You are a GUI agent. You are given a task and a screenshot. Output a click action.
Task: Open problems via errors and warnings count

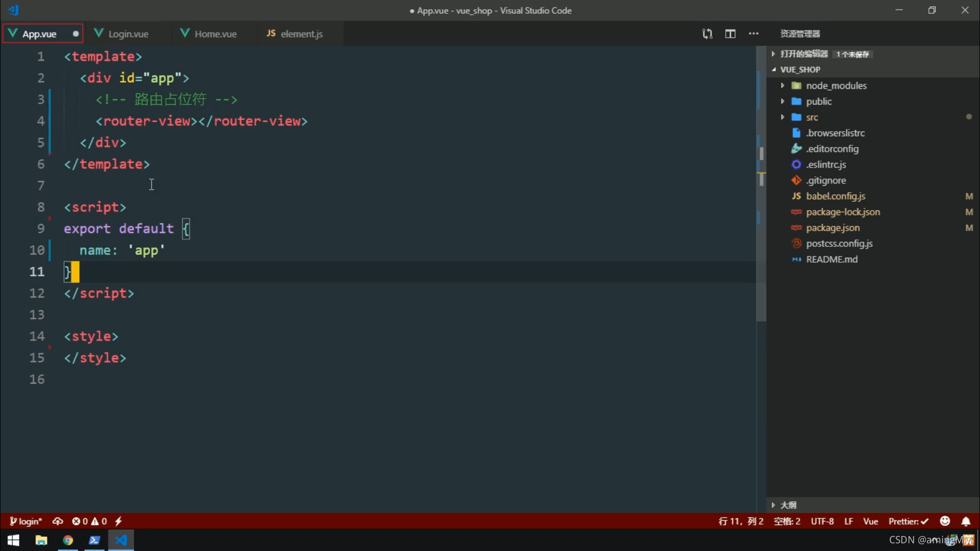[x=89, y=521]
